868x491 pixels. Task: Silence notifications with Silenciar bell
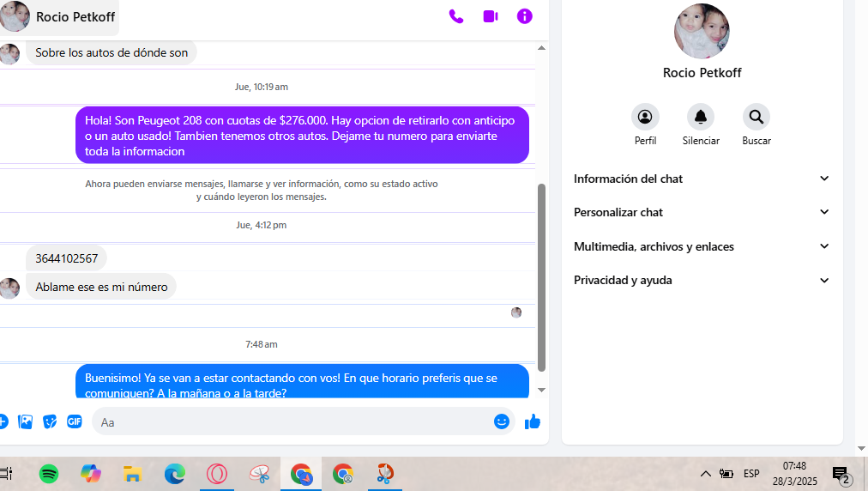[701, 117]
